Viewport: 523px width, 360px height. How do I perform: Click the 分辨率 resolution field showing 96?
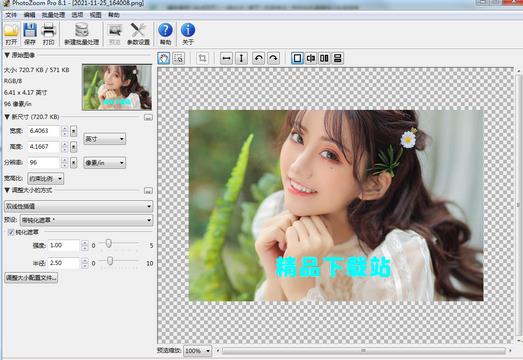[43, 163]
